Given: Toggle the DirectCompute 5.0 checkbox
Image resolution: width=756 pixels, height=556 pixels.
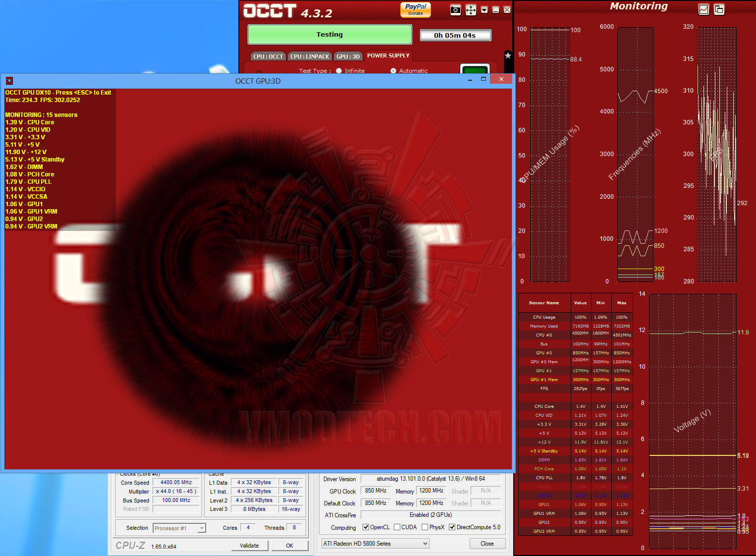Looking at the screenshot, I should (452, 527).
